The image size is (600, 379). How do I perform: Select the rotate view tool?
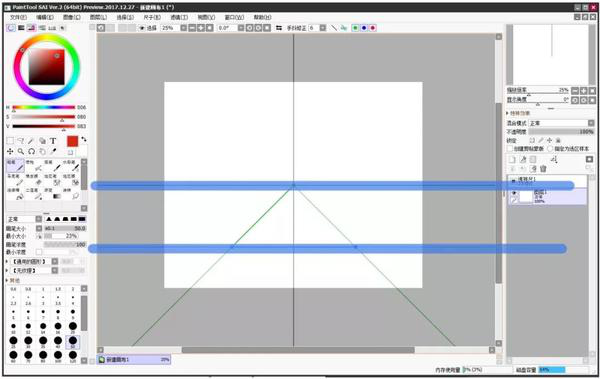tap(31, 152)
